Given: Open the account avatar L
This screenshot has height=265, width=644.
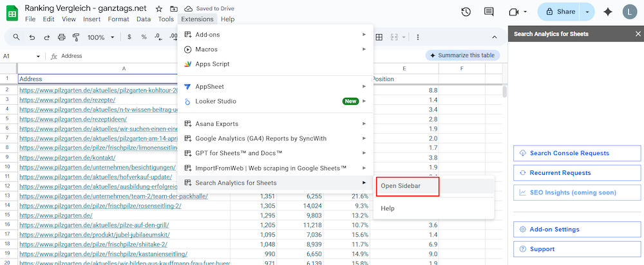Looking at the screenshot, I should click(630, 12).
